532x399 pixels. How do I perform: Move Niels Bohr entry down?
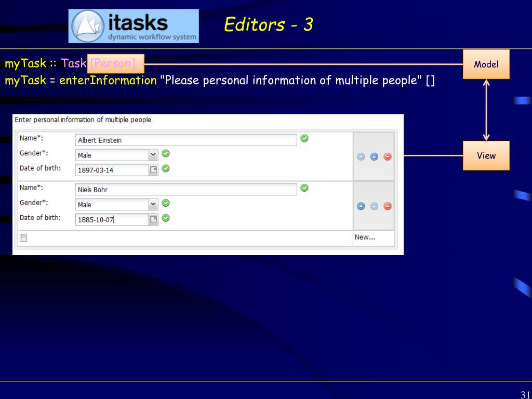[x=374, y=206]
